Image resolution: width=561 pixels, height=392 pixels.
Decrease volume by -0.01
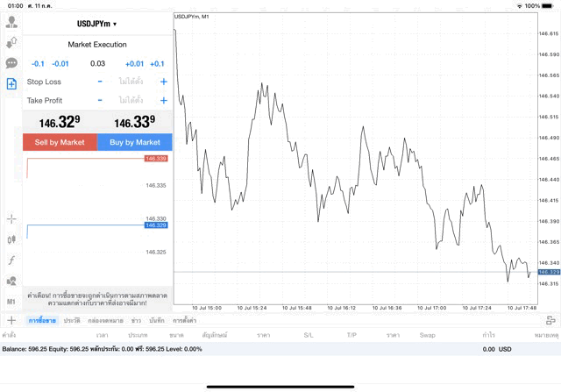tap(60, 63)
